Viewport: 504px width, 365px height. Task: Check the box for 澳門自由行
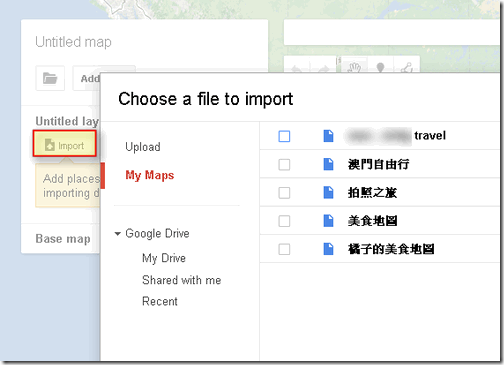284,164
